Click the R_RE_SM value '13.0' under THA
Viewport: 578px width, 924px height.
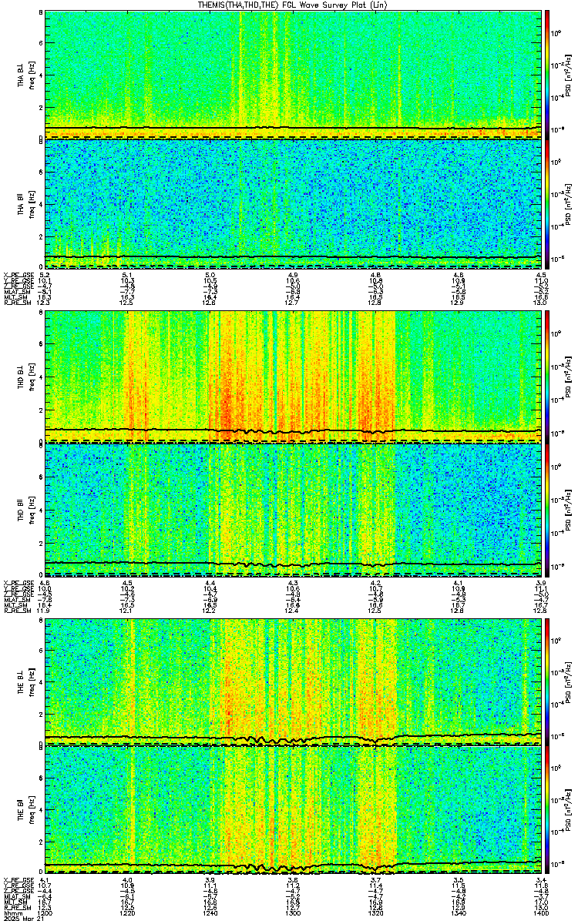[541, 304]
